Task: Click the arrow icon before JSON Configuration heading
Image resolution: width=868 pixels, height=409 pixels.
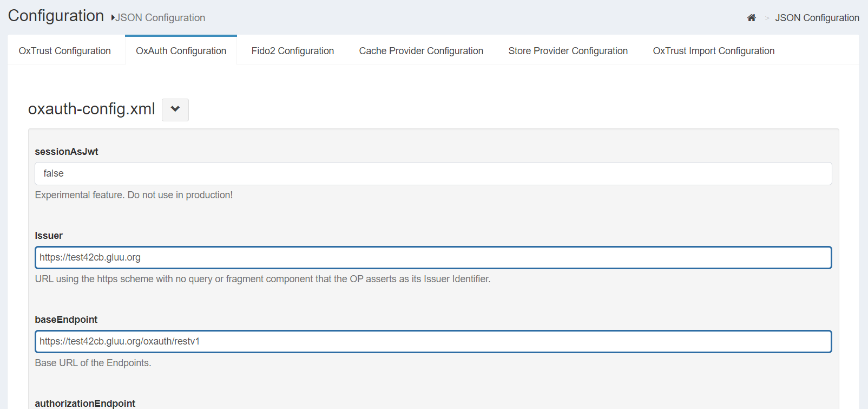Action: [113, 17]
